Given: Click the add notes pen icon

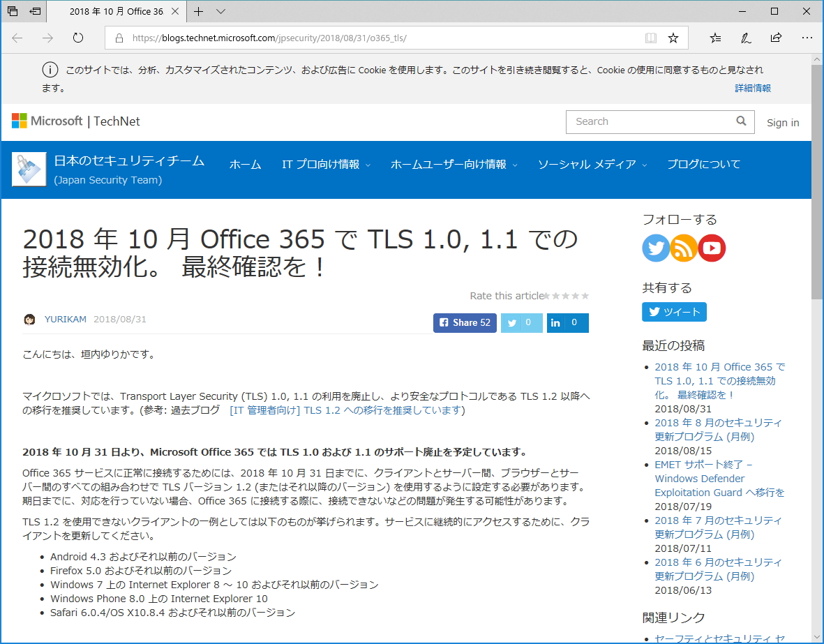Looking at the screenshot, I should pyautogui.click(x=746, y=38).
